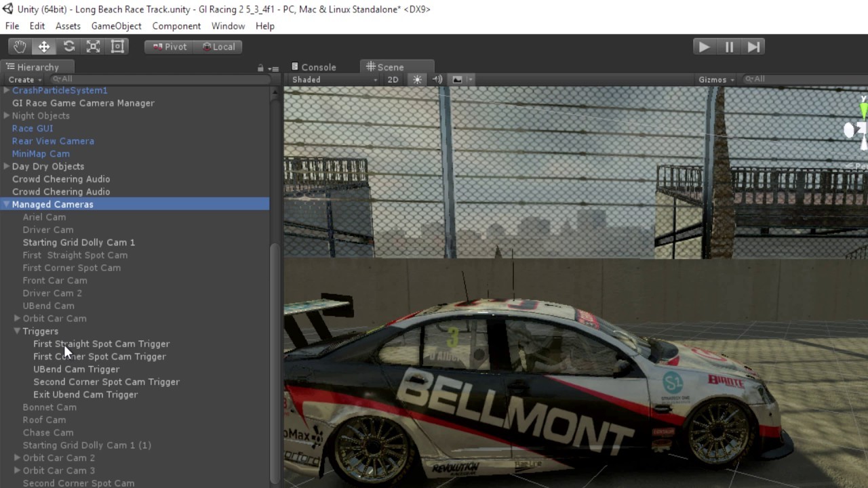Click the Scene view search field
Image resolution: width=868 pixels, height=488 pixels.
(x=804, y=79)
